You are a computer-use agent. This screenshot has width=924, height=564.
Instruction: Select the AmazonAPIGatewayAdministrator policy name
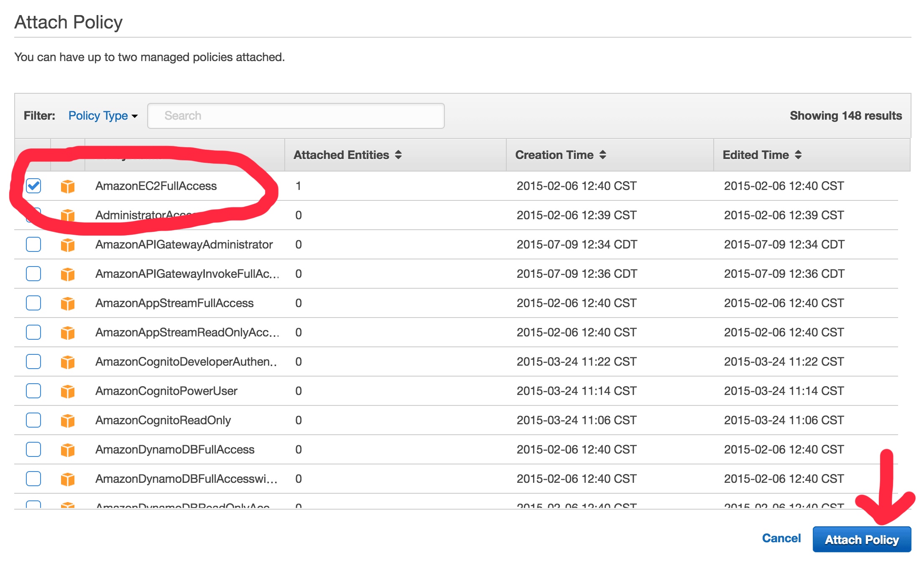(x=184, y=245)
